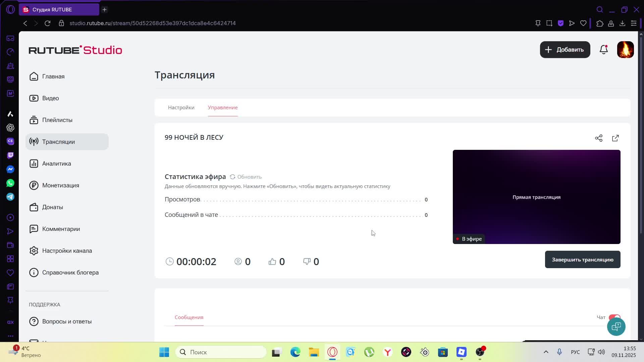Click Завершить трансляцию button
Screen dimensions: 644x362
tap(582, 259)
